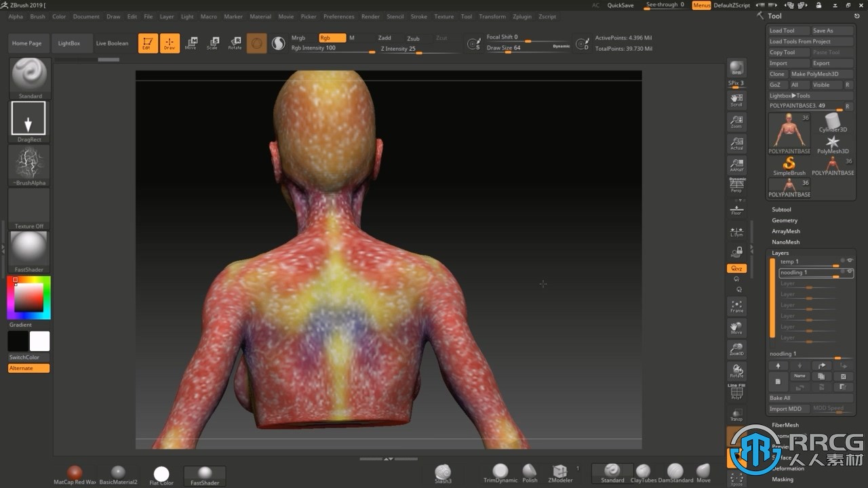Open the DragRect stroke selector

[29, 122]
